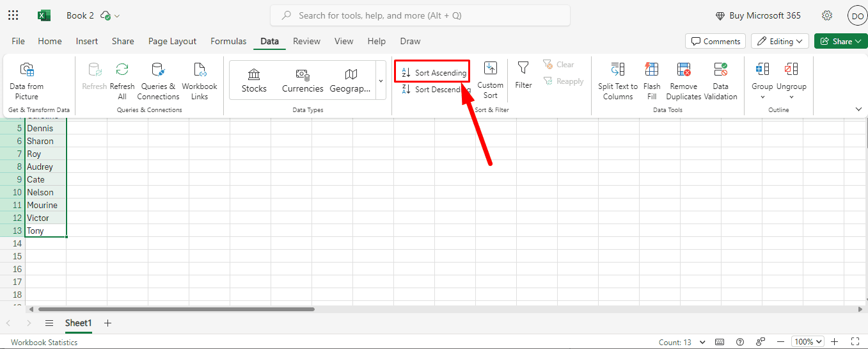Viewport: 868px width, 349px height.
Task: Click the search box for tools
Action: click(420, 15)
